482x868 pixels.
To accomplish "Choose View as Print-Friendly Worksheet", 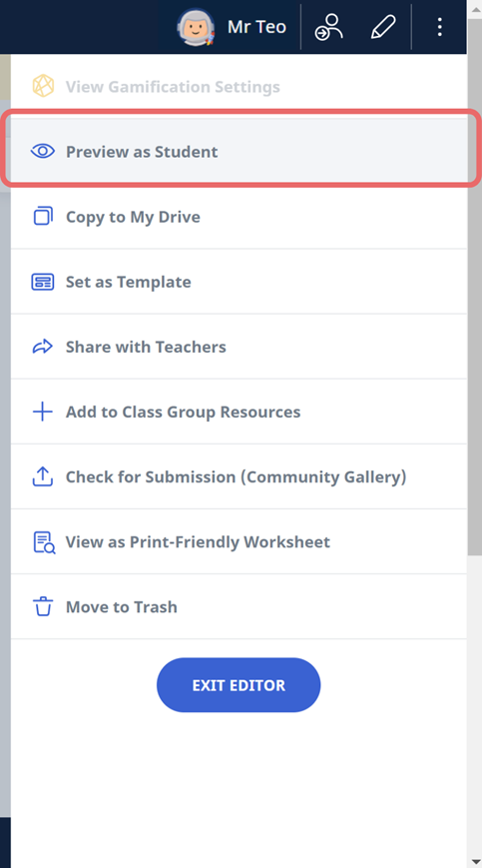I will point(239,541).
